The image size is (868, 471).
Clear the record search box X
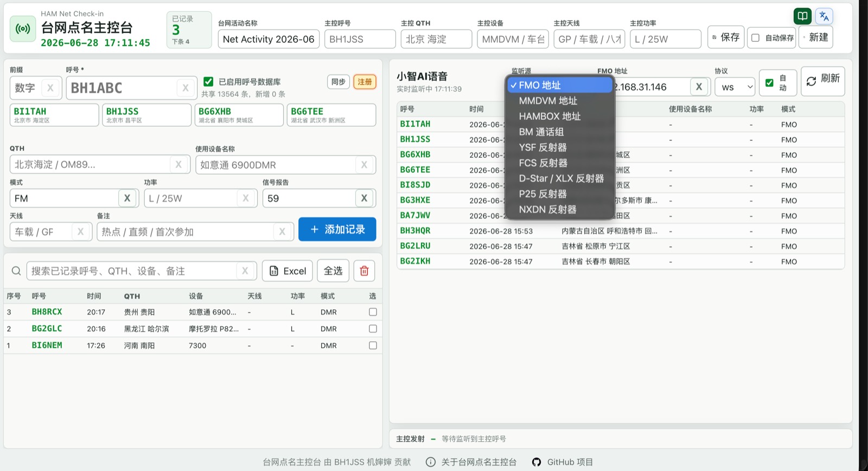(245, 271)
